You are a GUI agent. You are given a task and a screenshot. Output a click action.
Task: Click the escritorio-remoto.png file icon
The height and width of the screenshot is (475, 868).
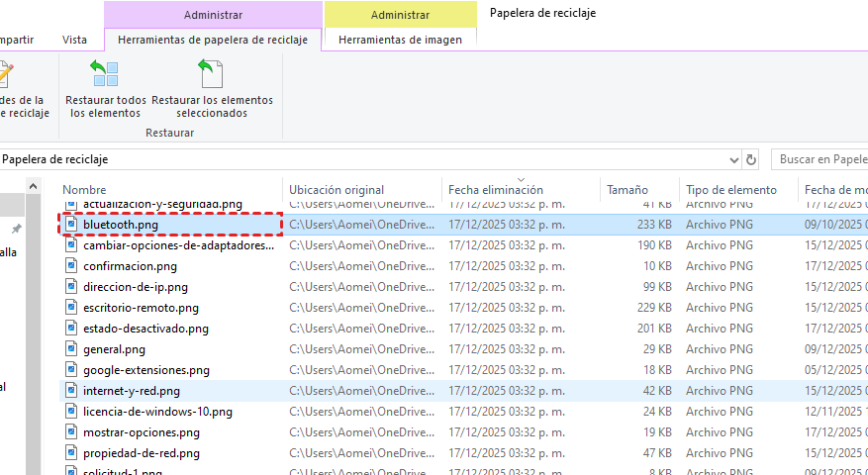[71, 308]
